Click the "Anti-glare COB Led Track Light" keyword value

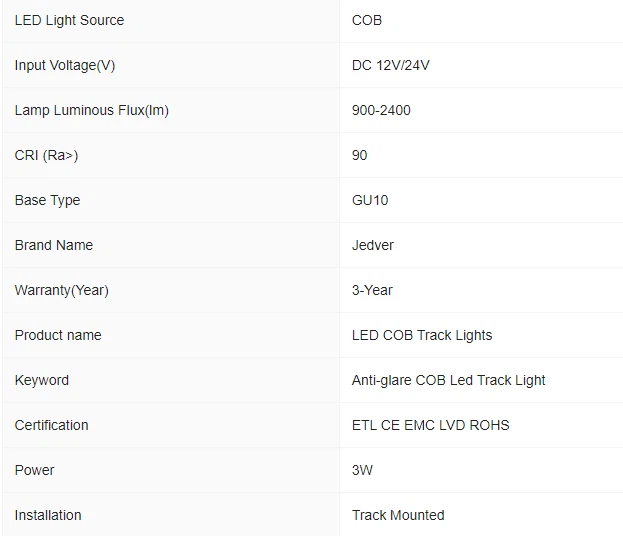click(449, 380)
